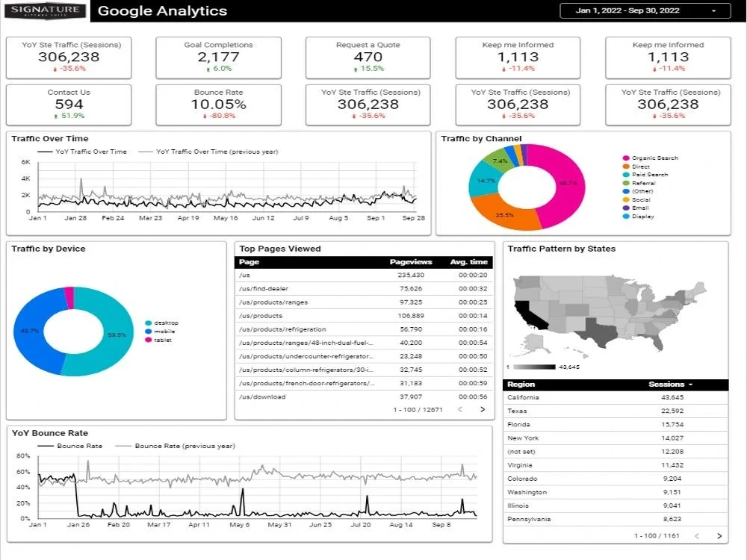Click the Signature Kitchen Suite logo

[43, 10]
